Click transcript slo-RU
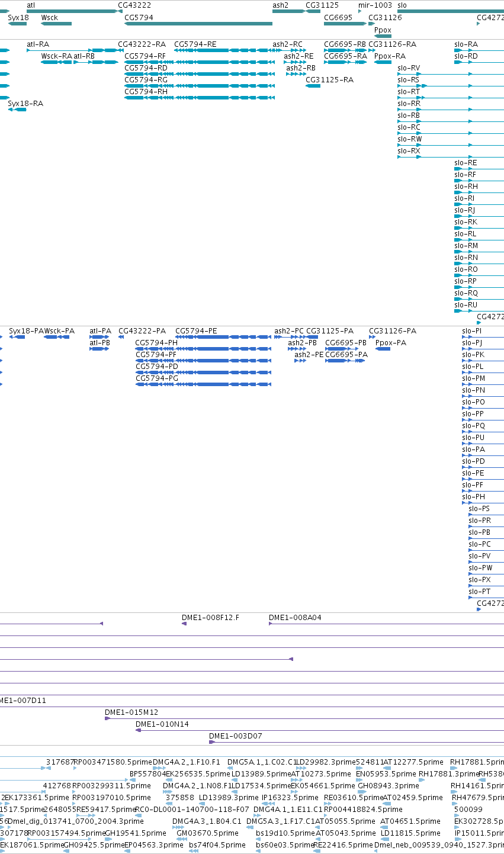The height and width of the screenshot is (854, 504). coord(466,305)
